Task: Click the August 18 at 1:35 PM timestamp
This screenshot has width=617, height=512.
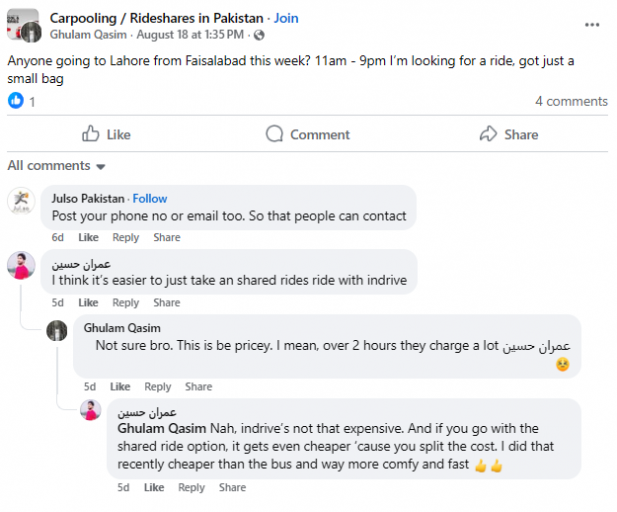Action: 190,35
